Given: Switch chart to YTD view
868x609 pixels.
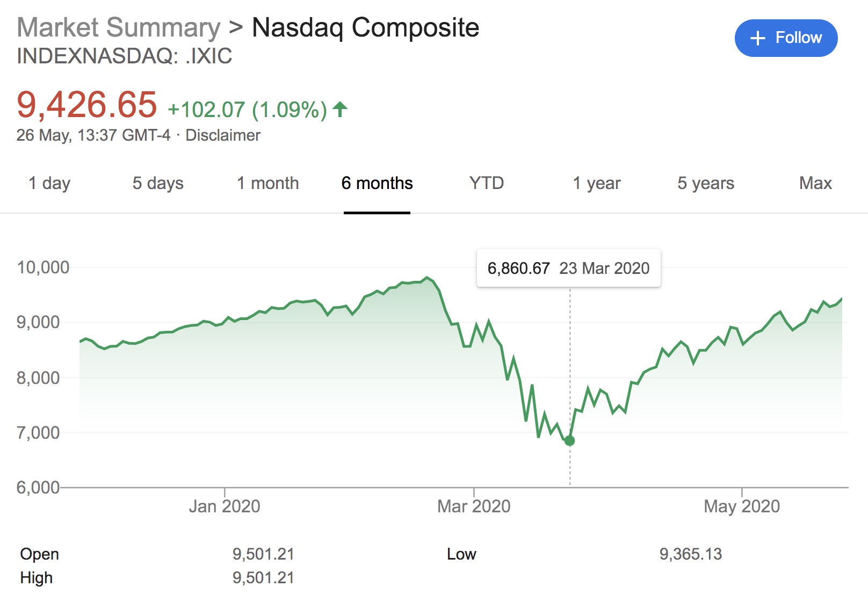Looking at the screenshot, I should 487,183.
